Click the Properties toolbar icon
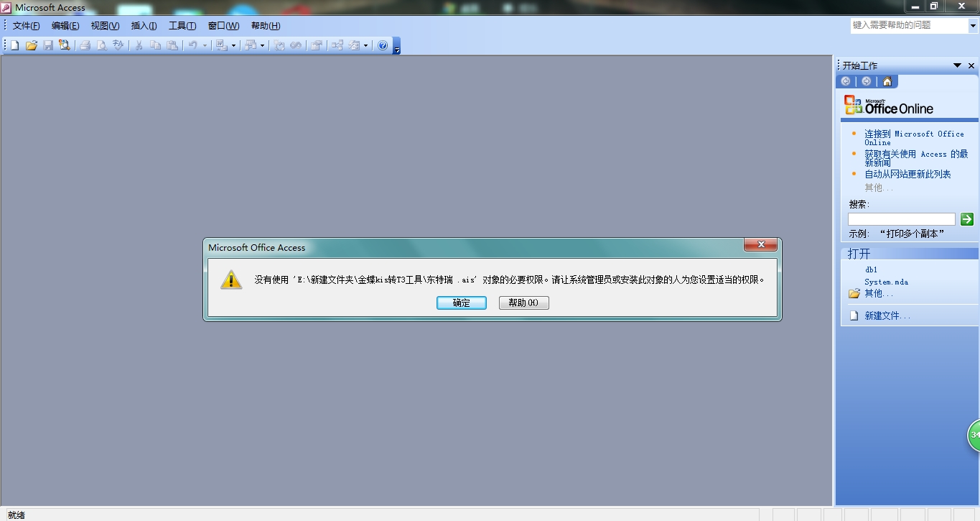Viewport: 980px width, 521px height. pos(316,45)
